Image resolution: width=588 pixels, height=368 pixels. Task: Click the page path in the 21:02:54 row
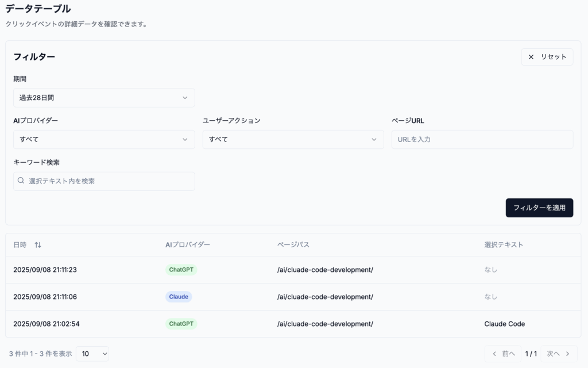(x=325, y=324)
